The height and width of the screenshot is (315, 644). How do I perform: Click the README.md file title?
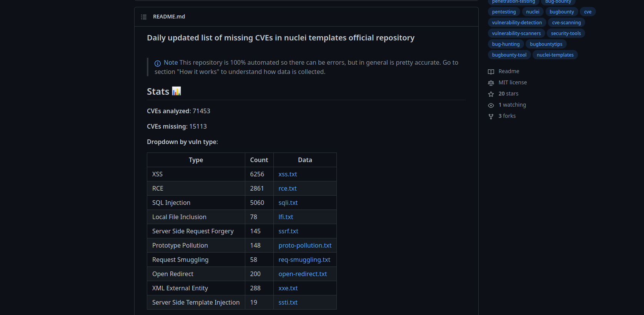(169, 17)
